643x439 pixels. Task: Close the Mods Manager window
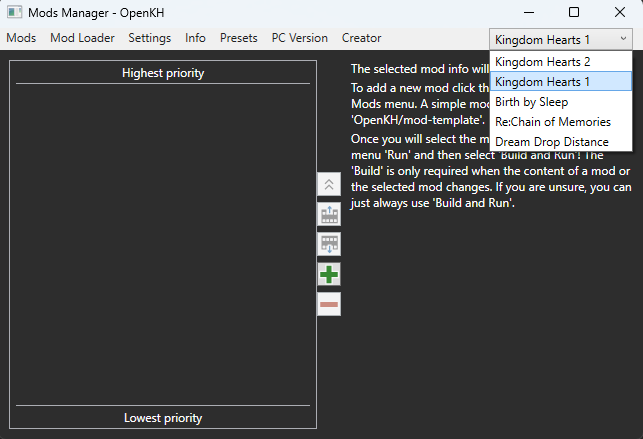(620, 12)
